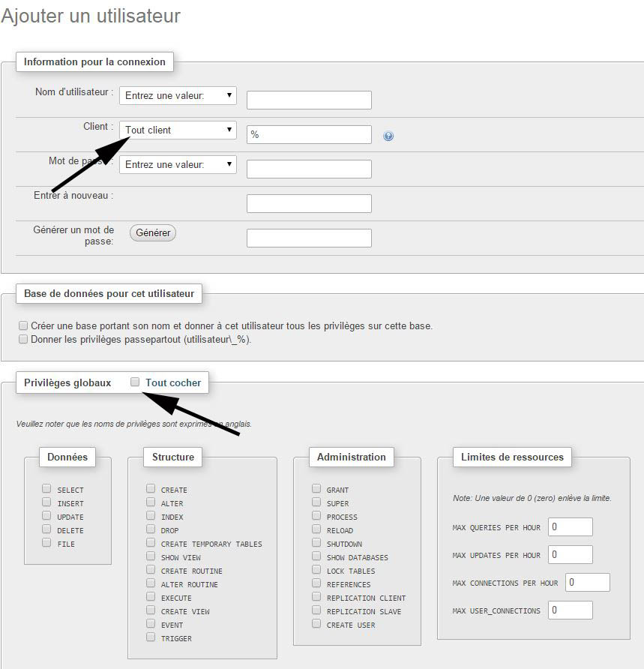Focus the Client host field containing %
Image resolution: width=644 pixels, height=669 pixels.
coord(309,135)
